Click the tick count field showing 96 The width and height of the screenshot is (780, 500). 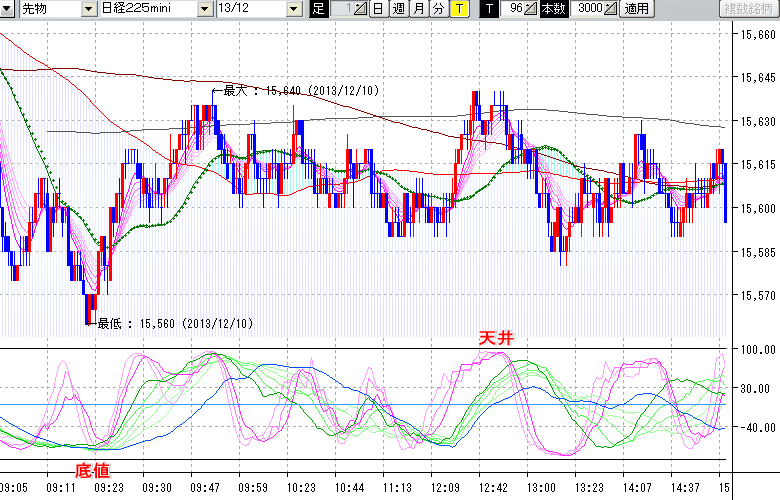click(x=514, y=9)
